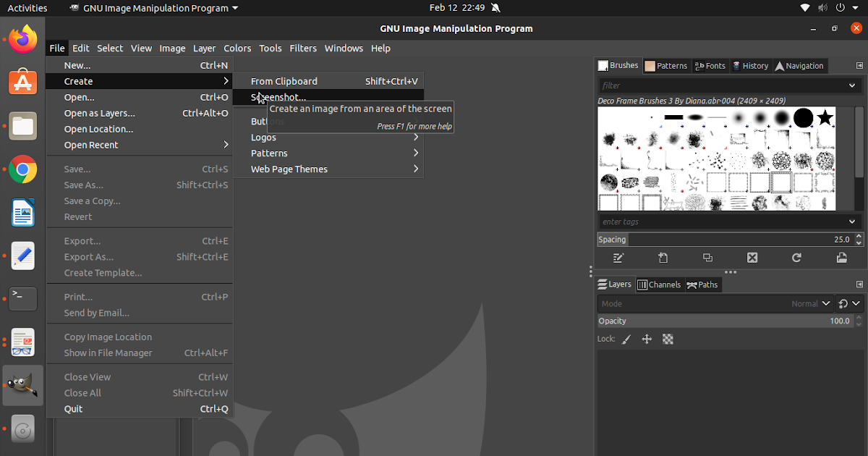Switch to the Channels tab
The height and width of the screenshot is (456, 868).
659,284
